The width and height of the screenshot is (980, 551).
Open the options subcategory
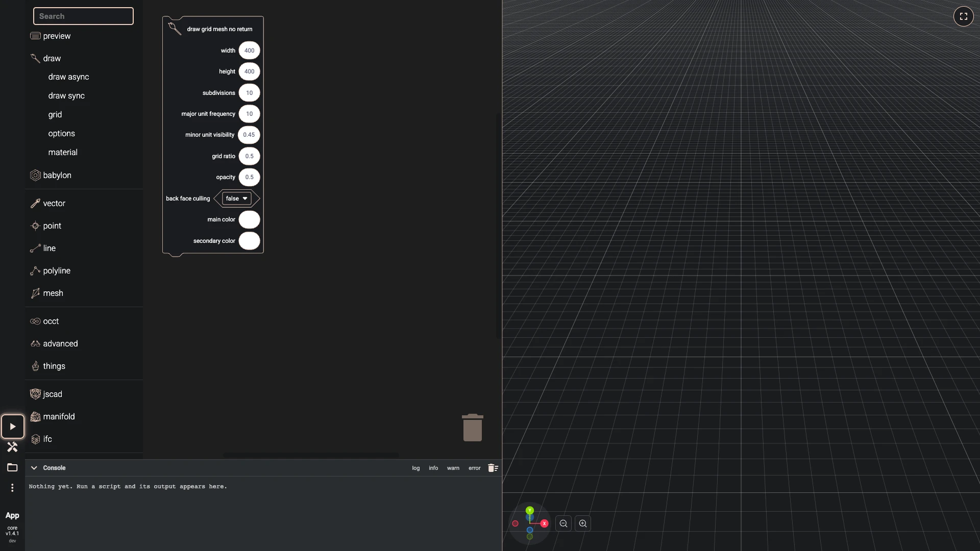click(62, 133)
